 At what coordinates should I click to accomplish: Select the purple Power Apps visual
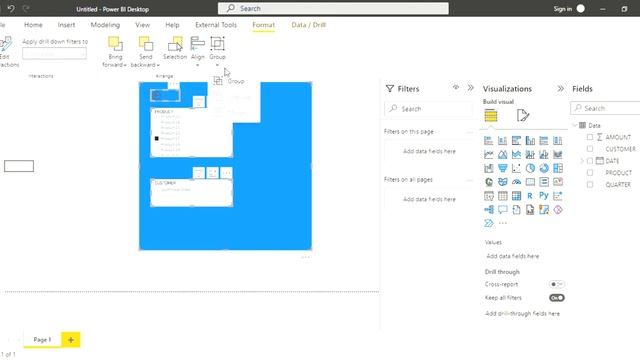pyautogui.click(x=558, y=210)
